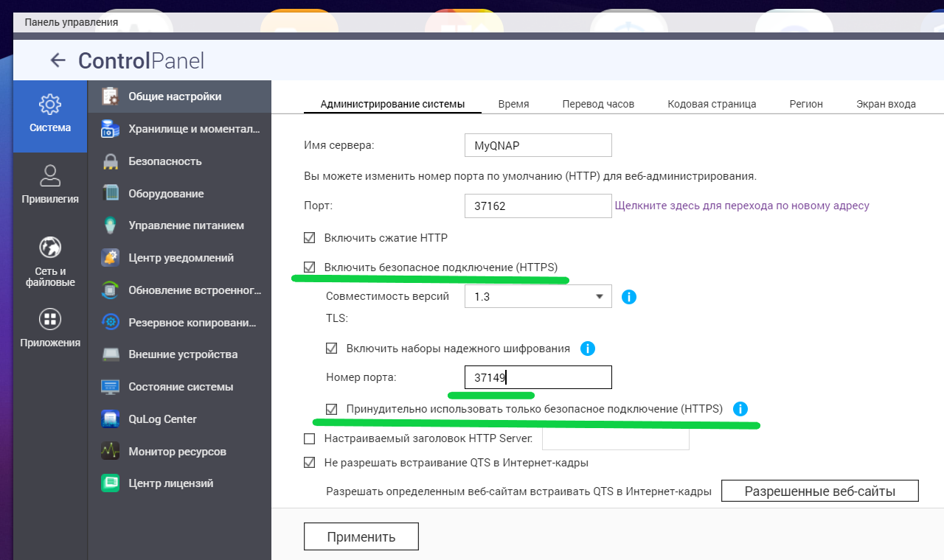
Task: Switch to the Время tab
Action: pos(513,104)
